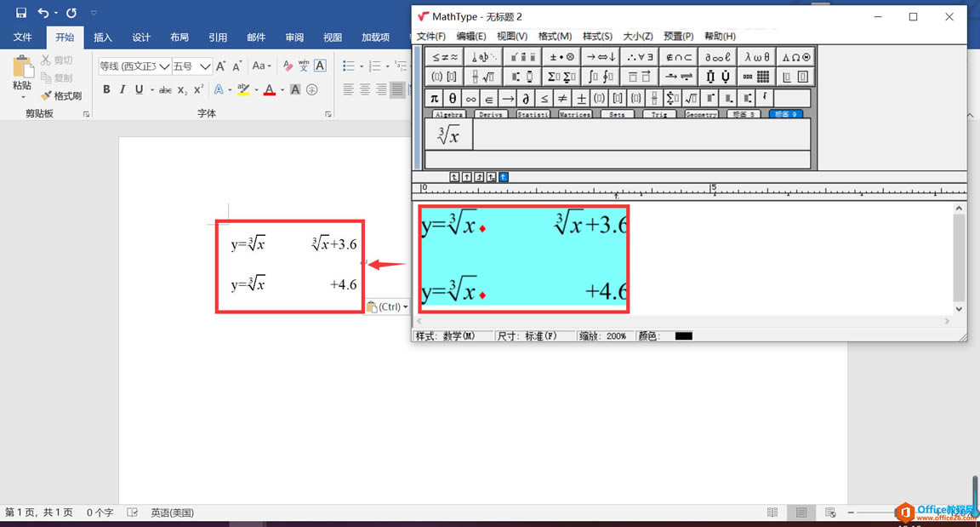Switch to the 插入 ribbon tab
Viewport: 980px width, 527px height.
(103, 37)
